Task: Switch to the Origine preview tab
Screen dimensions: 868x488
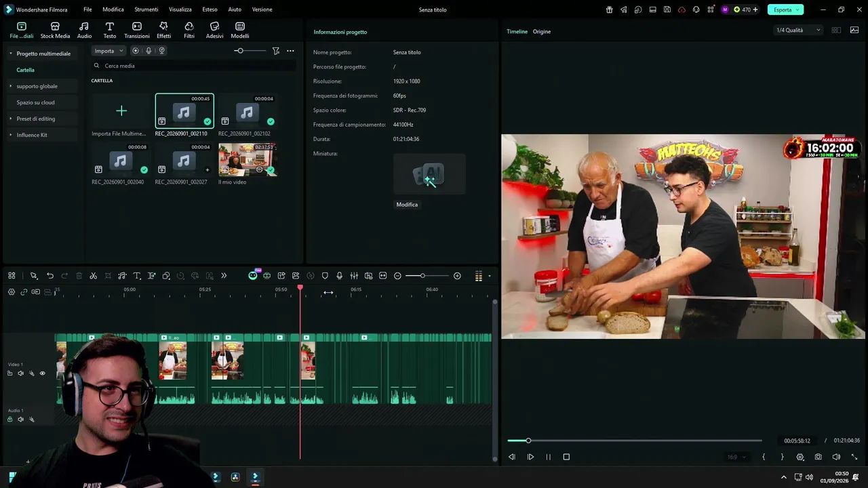Action: [542, 32]
